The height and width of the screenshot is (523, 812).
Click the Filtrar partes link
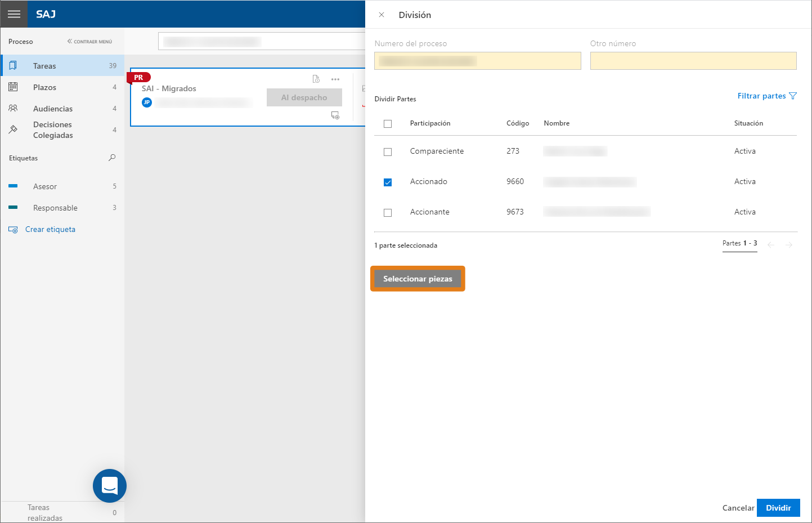pos(761,96)
